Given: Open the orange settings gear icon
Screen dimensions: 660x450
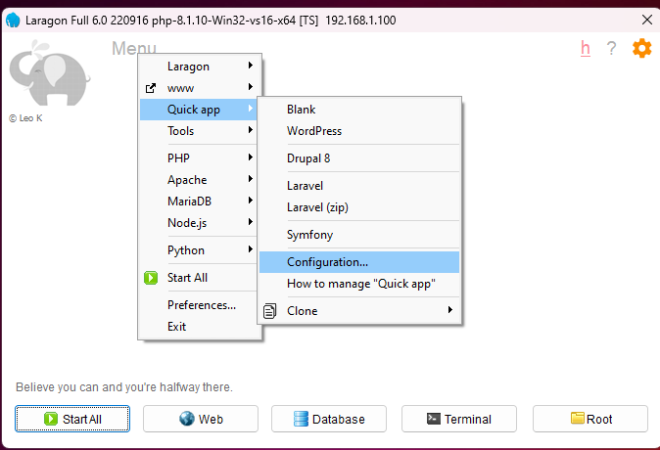Looking at the screenshot, I should point(641,48).
